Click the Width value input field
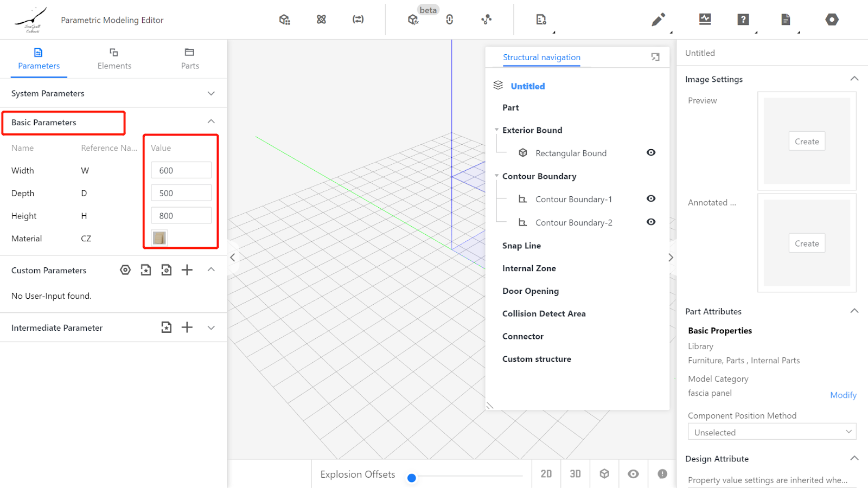This screenshot has width=868, height=488. click(x=181, y=170)
